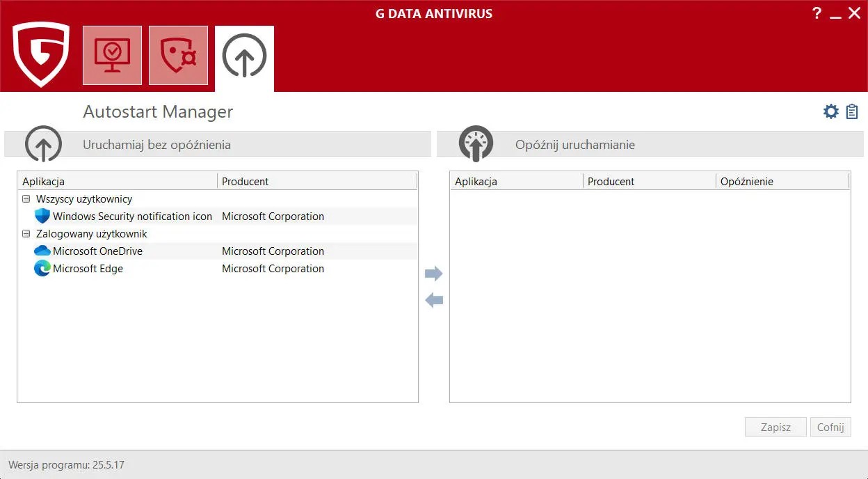Click the help question mark icon
The width and height of the screenshot is (868, 479).
tap(817, 13)
